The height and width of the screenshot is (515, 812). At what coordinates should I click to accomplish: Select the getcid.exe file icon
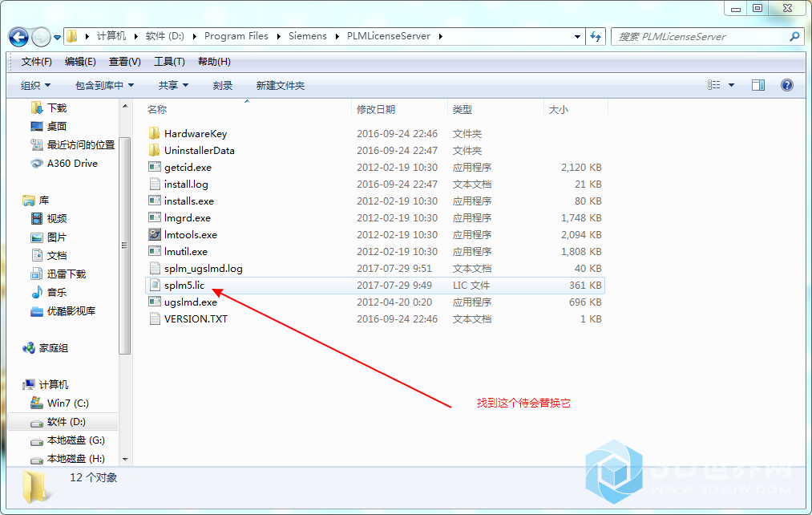155,167
